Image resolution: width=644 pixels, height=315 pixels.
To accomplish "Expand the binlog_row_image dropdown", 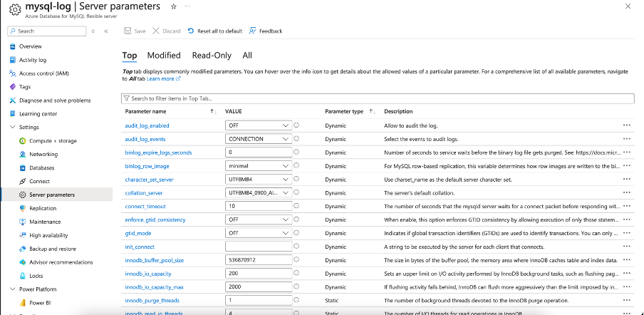I will point(259,166).
